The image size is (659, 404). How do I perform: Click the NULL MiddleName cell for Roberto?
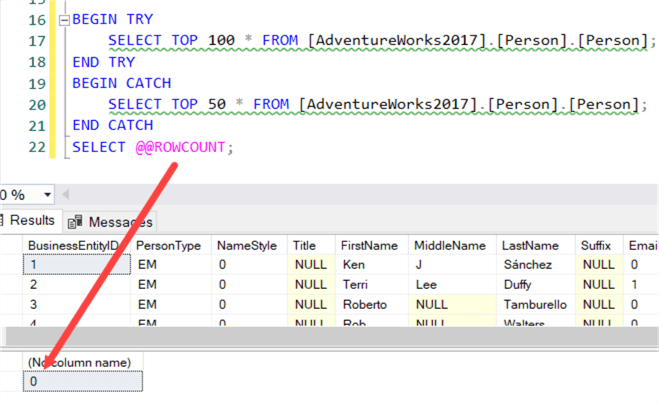[x=452, y=304]
